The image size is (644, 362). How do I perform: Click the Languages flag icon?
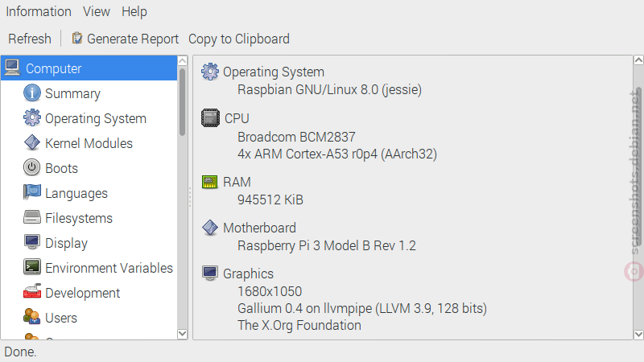pyautogui.click(x=32, y=192)
